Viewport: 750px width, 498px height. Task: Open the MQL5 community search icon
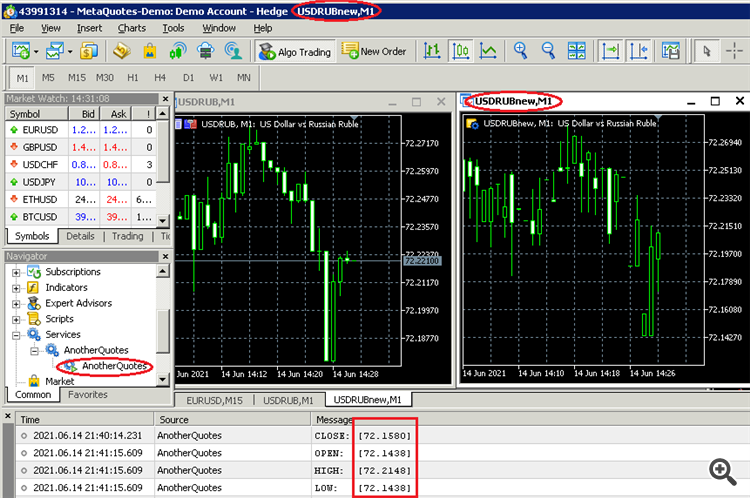[x=233, y=51]
